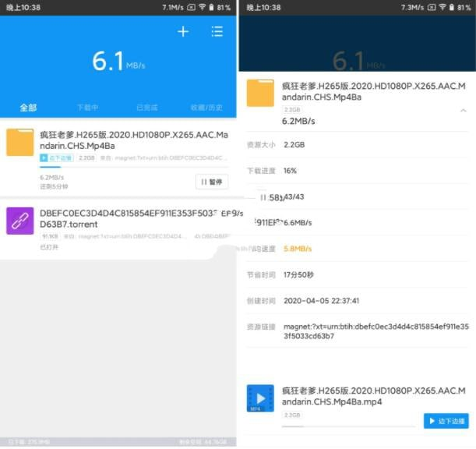This screenshot has width=476, height=449.
Task: Tap the plus icon to add download
Action: [x=183, y=32]
